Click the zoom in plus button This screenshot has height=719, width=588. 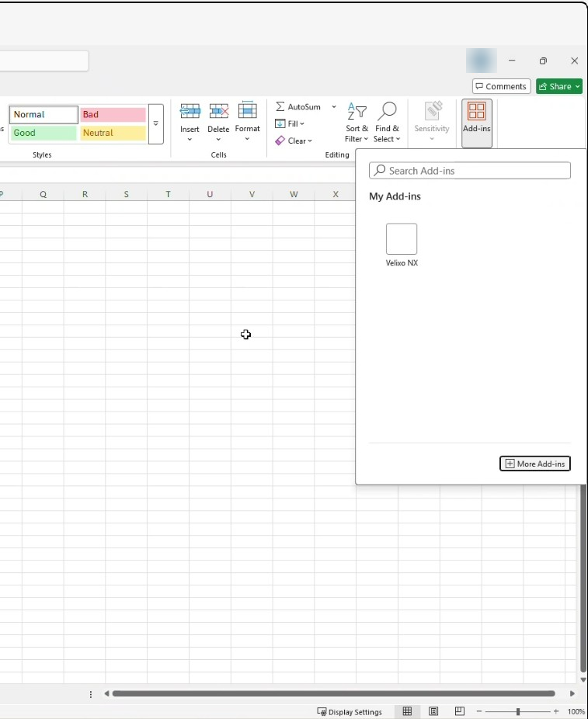(556, 711)
